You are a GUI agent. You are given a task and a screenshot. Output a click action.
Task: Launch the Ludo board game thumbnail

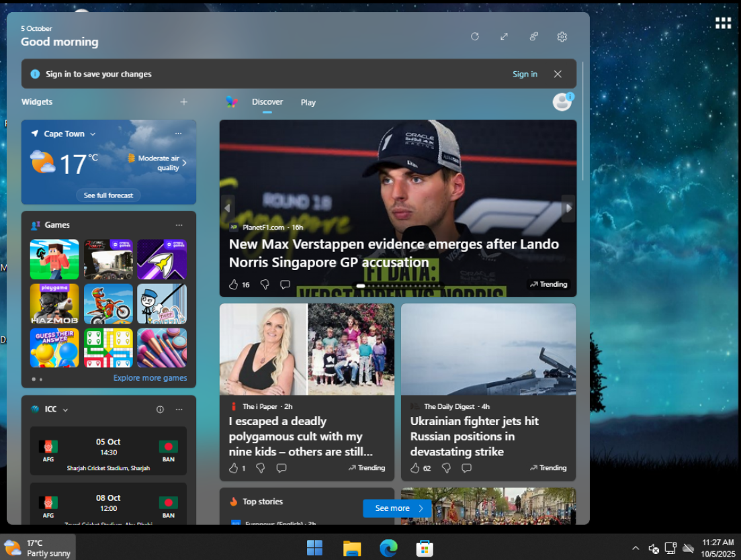(108, 348)
